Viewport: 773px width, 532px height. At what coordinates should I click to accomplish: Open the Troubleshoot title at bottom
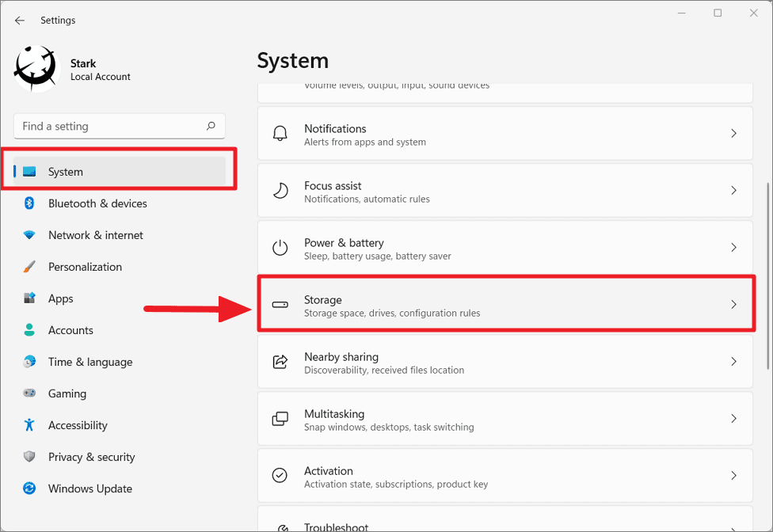tap(337, 527)
